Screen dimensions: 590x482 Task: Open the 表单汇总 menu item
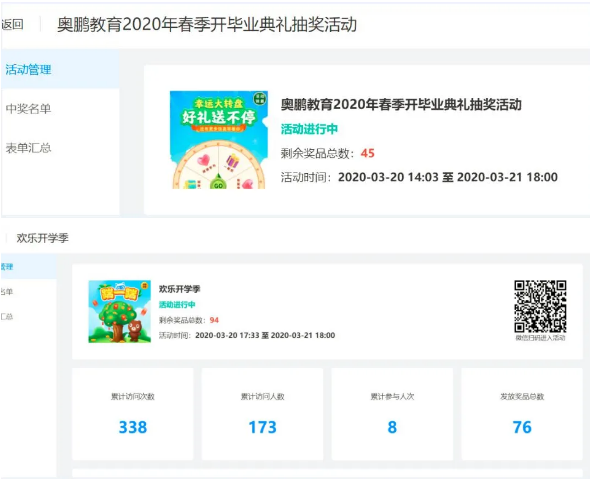click(28, 148)
